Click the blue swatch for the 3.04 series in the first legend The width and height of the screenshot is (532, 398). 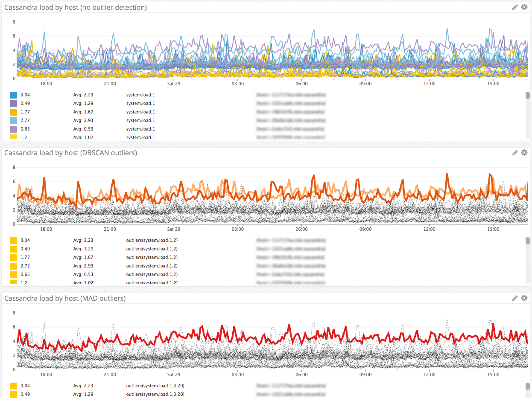[14, 95]
